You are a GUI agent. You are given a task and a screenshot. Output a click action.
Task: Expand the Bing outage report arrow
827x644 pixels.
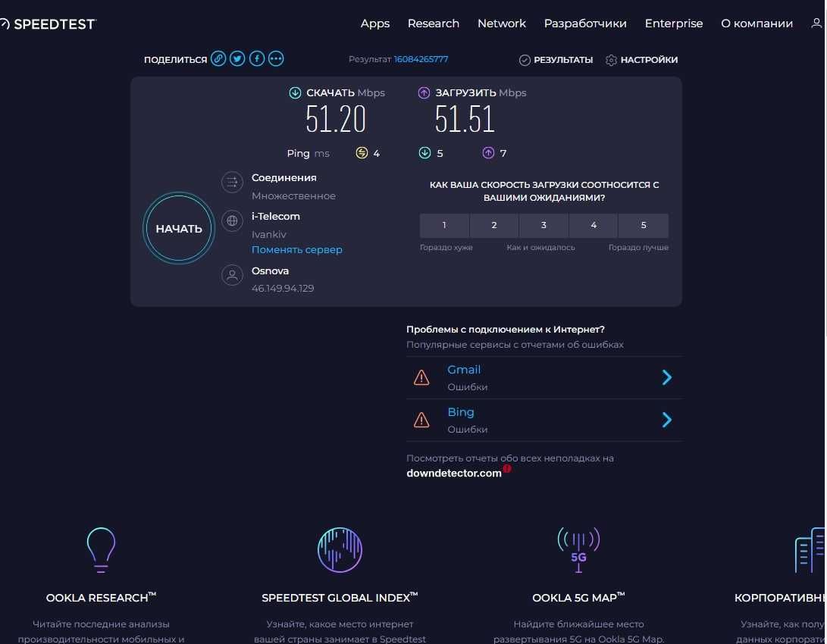click(666, 420)
